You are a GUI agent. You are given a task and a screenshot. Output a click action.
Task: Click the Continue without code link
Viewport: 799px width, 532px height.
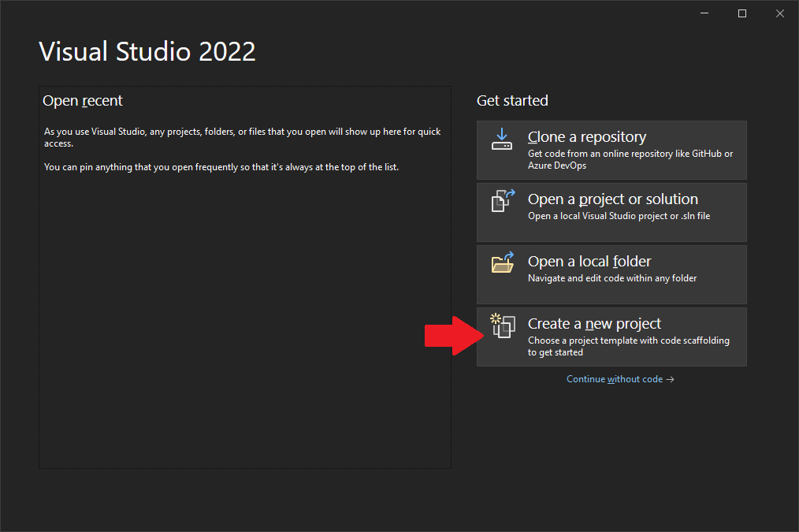[x=615, y=378]
